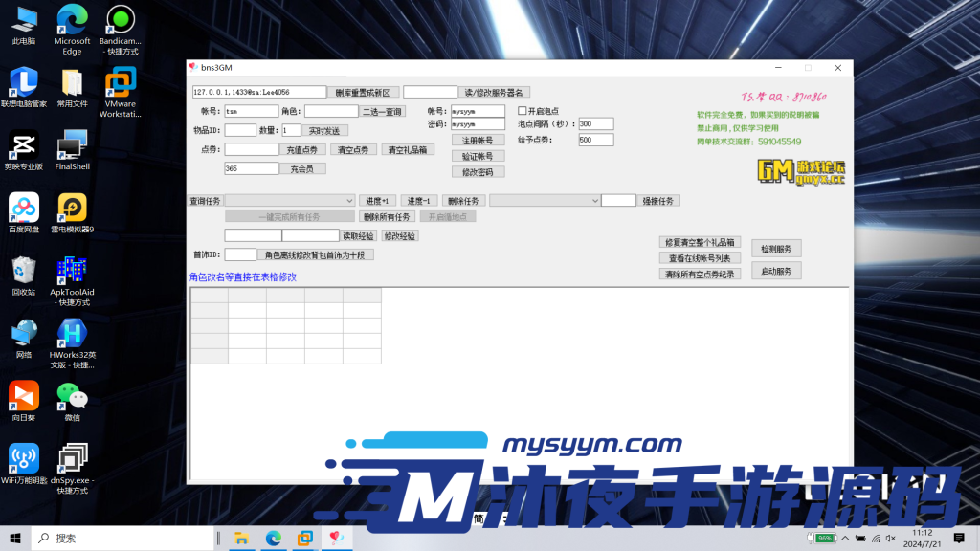Click the 泡点间隔 value field
980x551 pixels.
pyautogui.click(x=595, y=122)
